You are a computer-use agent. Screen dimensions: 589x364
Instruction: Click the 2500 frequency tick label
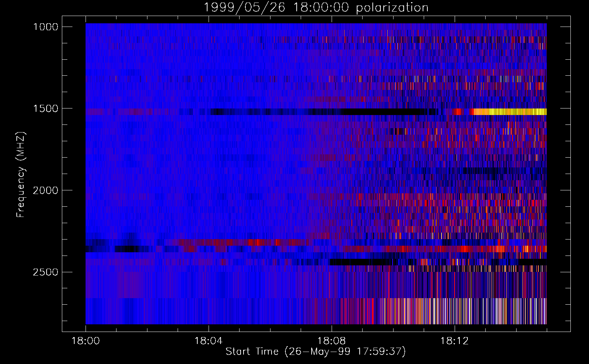pyautogui.click(x=46, y=272)
